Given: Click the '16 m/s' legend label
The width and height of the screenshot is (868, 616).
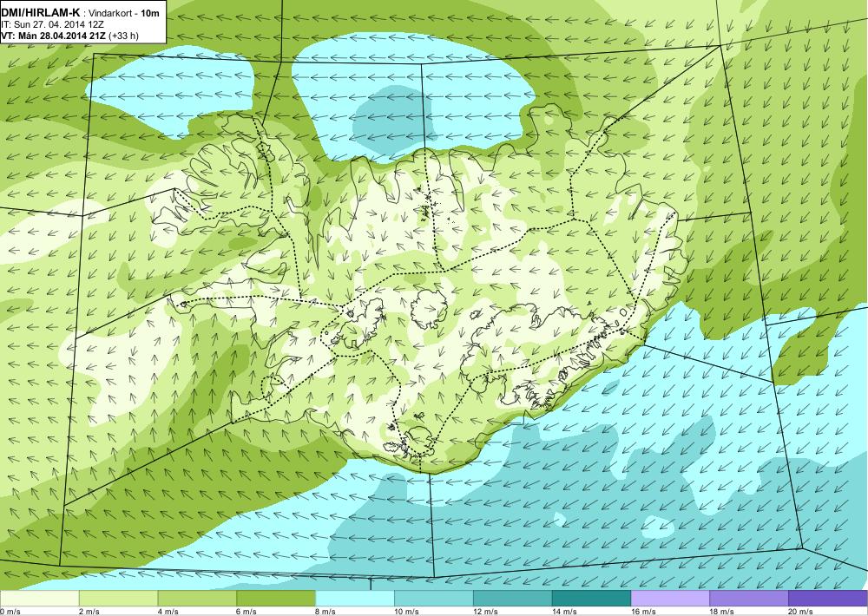Looking at the screenshot, I should [x=644, y=612].
